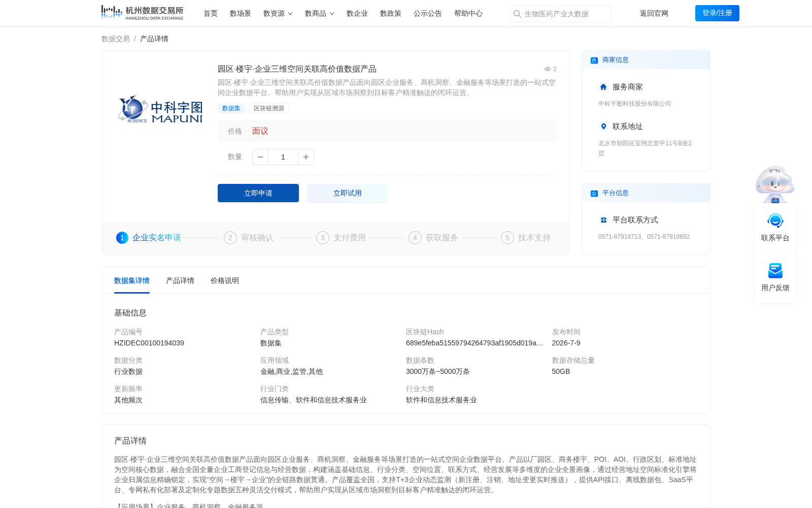Focus the 生物医药产业大数据 search box
The image size is (812, 508).
(560, 14)
